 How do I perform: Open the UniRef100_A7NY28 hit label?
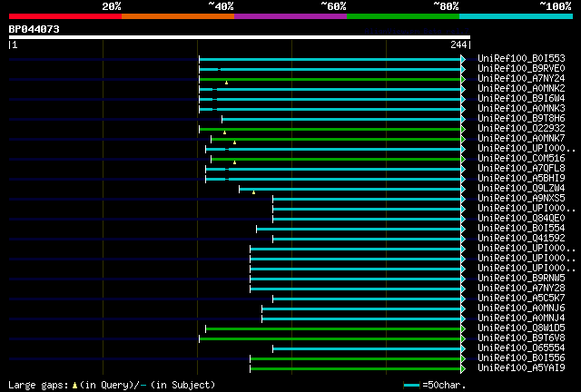click(521, 289)
